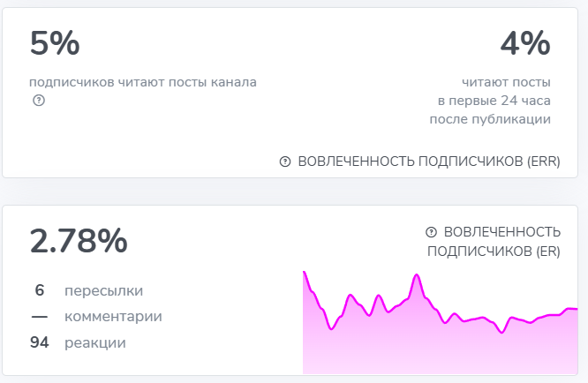Click the right end of ER chart line

[576, 309]
